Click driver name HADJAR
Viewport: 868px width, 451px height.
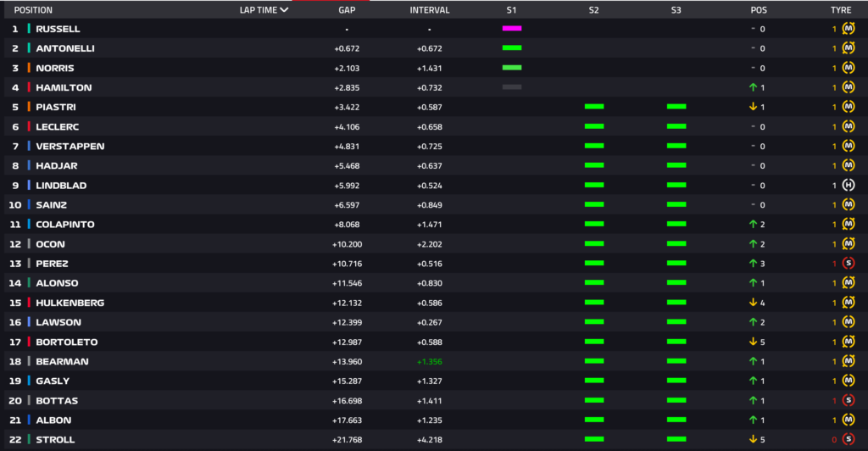pos(57,165)
